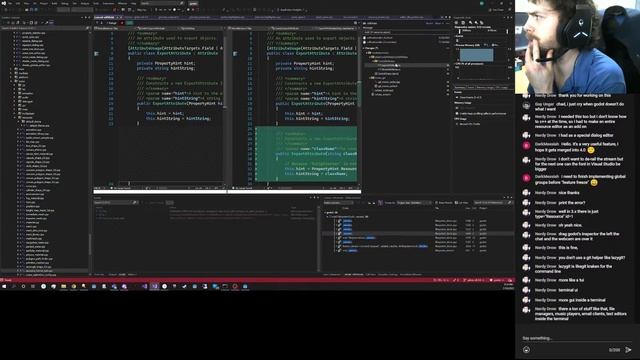Image resolution: width=640 pixels, height=360 pixels.
Task: Click the Visual Studio logo icon
Action: pyautogui.click(x=3, y=3)
